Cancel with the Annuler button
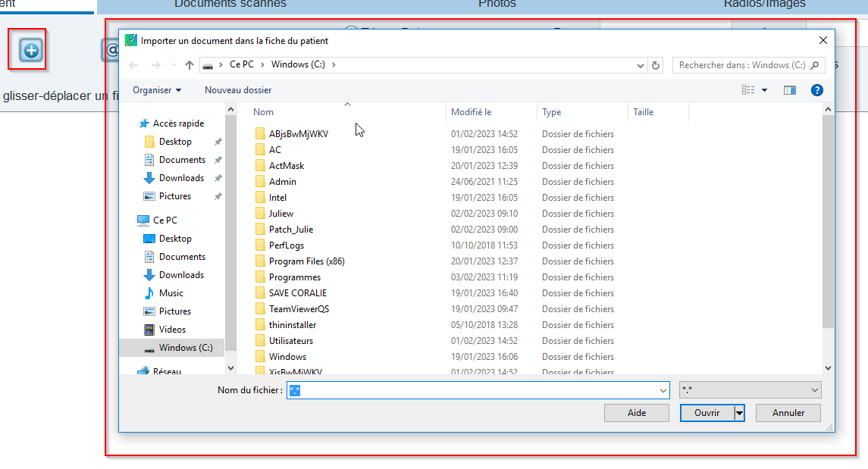868x469 pixels. tap(788, 413)
